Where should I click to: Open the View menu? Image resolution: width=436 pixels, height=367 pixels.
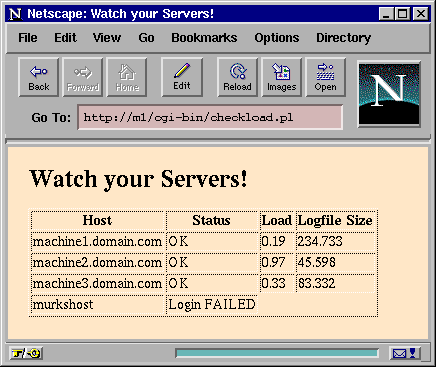tap(107, 38)
